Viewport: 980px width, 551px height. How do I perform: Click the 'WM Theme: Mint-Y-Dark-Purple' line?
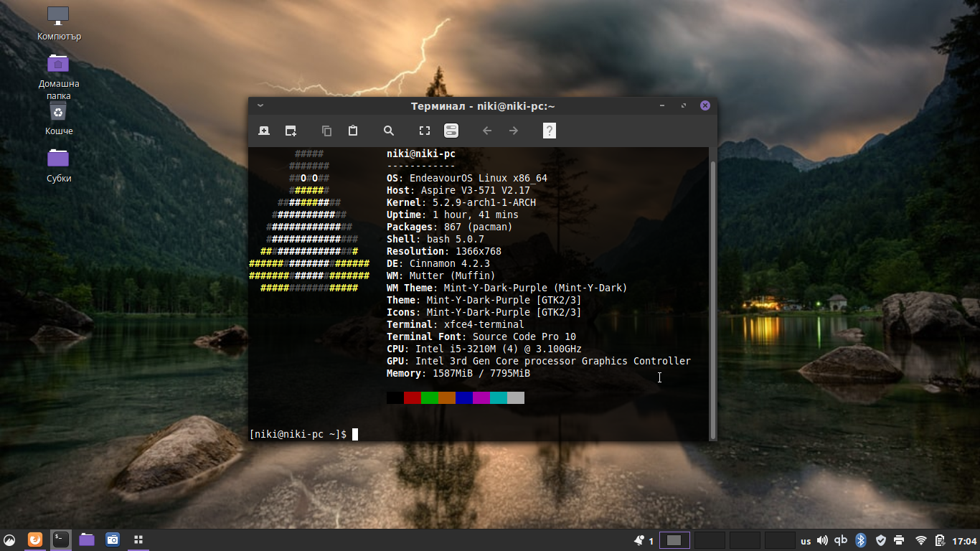tap(507, 288)
